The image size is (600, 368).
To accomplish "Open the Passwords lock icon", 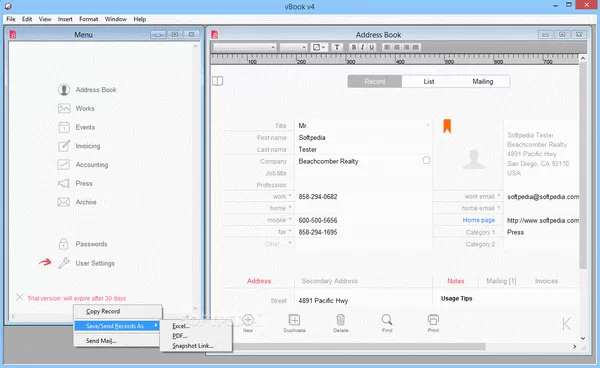I will tap(64, 244).
